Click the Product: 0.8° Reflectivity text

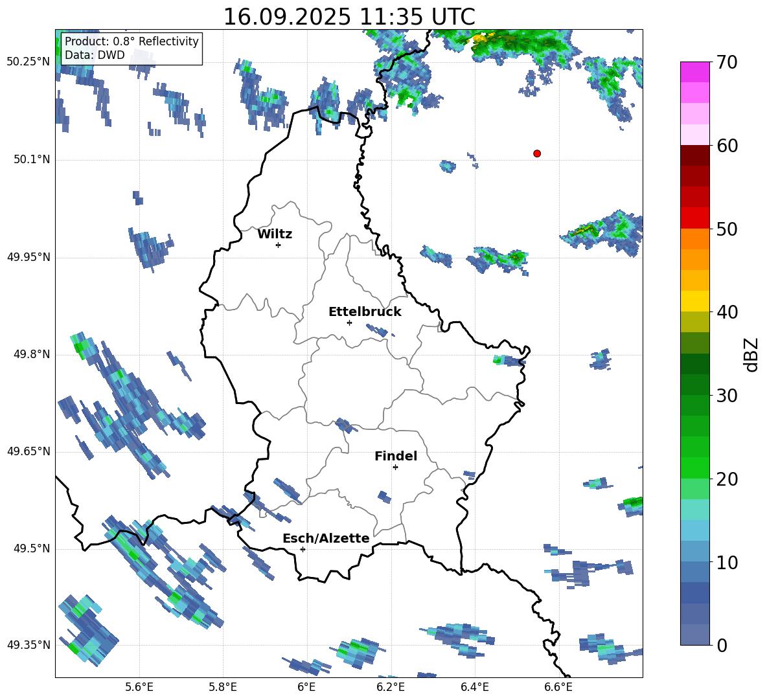pyautogui.click(x=132, y=41)
